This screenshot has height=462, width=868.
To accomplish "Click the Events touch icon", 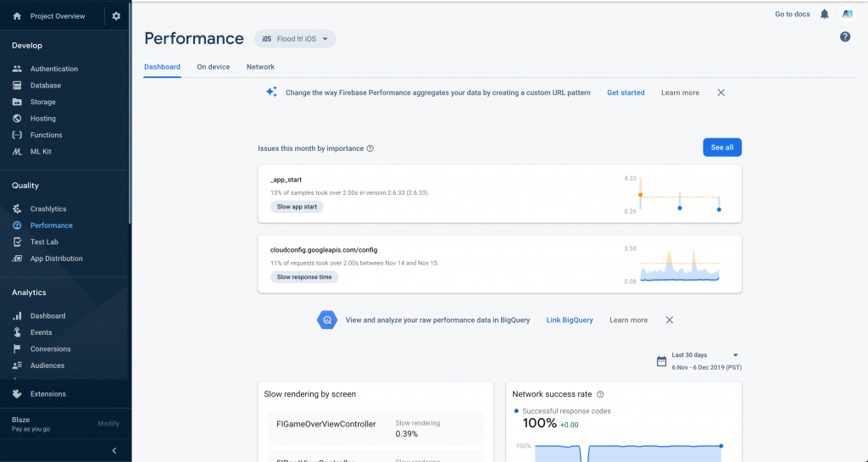I will (17, 332).
